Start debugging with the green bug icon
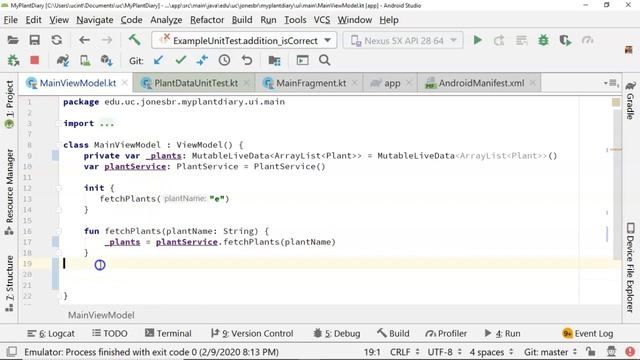 (x=543, y=40)
